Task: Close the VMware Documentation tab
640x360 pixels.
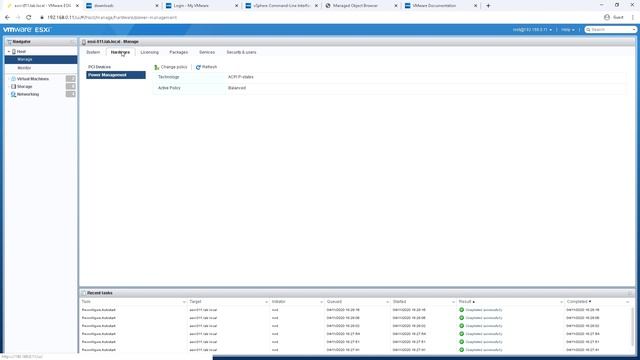Action: click(475, 6)
